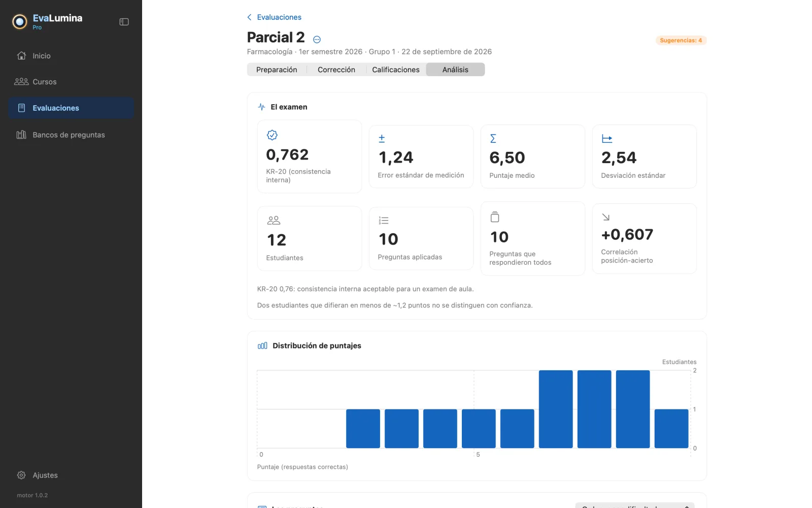Click the 1,24 error estándar value
This screenshot has height=508, width=812.
[x=396, y=158]
